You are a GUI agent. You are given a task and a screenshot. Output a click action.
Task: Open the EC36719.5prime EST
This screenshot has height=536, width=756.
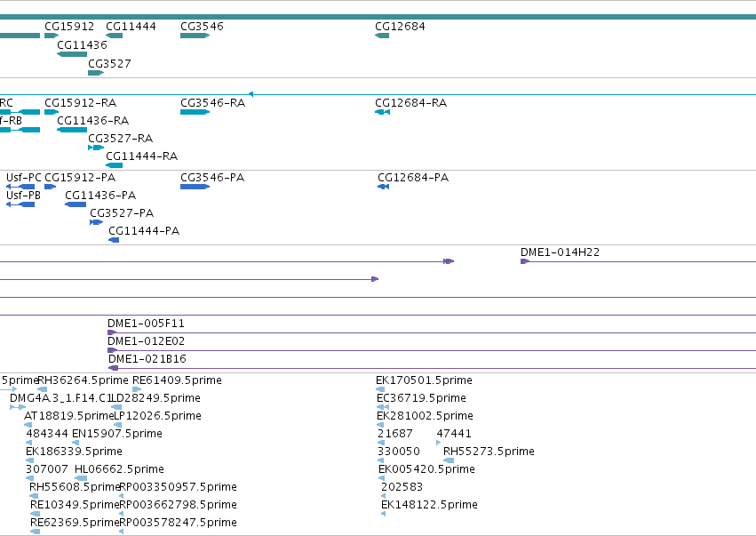(x=383, y=407)
